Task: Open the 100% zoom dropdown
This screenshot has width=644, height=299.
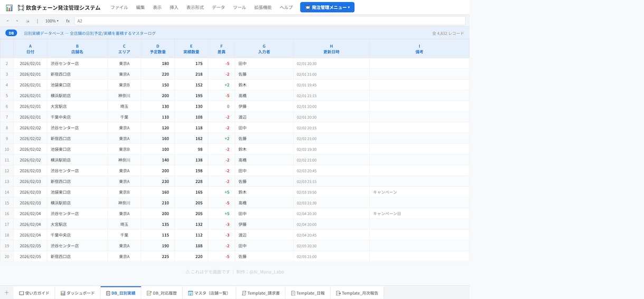Action: tap(52, 21)
